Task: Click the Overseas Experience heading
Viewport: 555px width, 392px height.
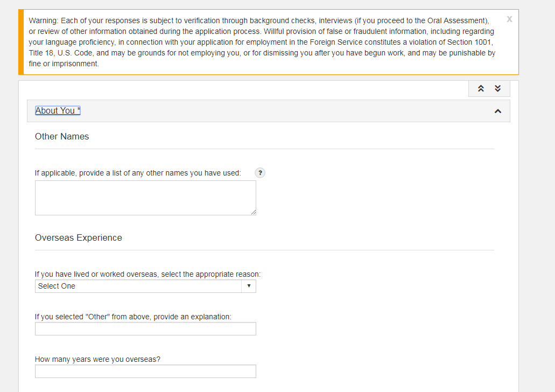Action: (x=79, y=238)
